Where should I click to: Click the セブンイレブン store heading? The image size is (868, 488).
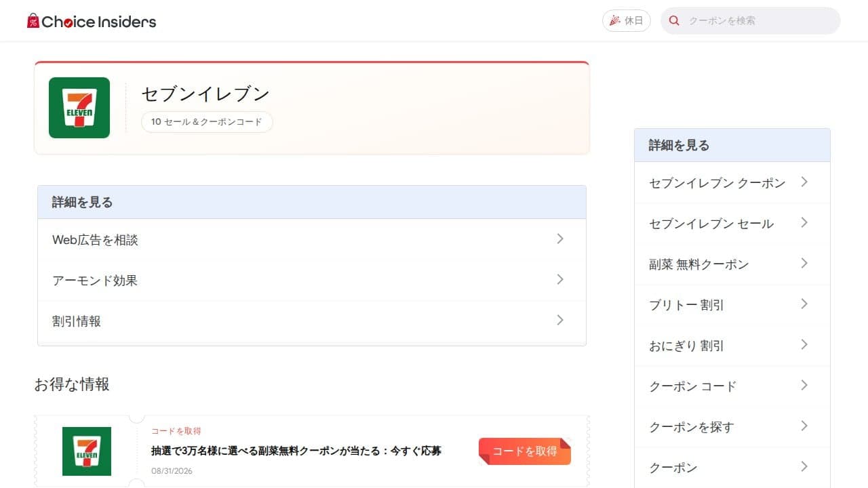(x=205, y=94)
